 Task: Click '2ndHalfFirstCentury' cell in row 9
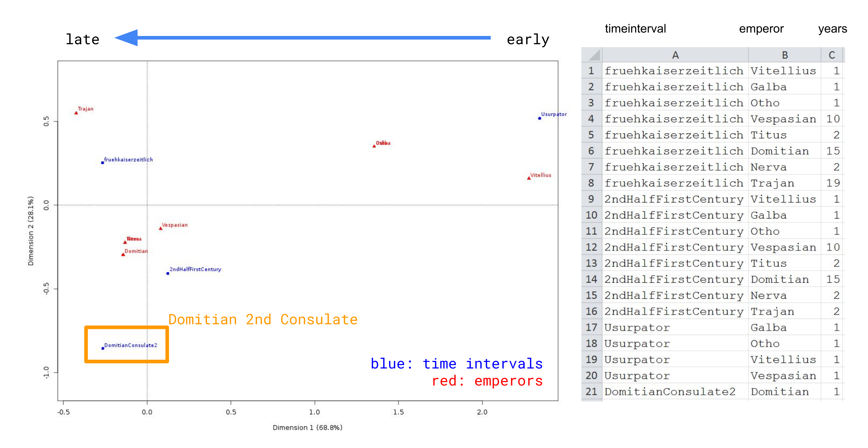[x=675, y=199]
